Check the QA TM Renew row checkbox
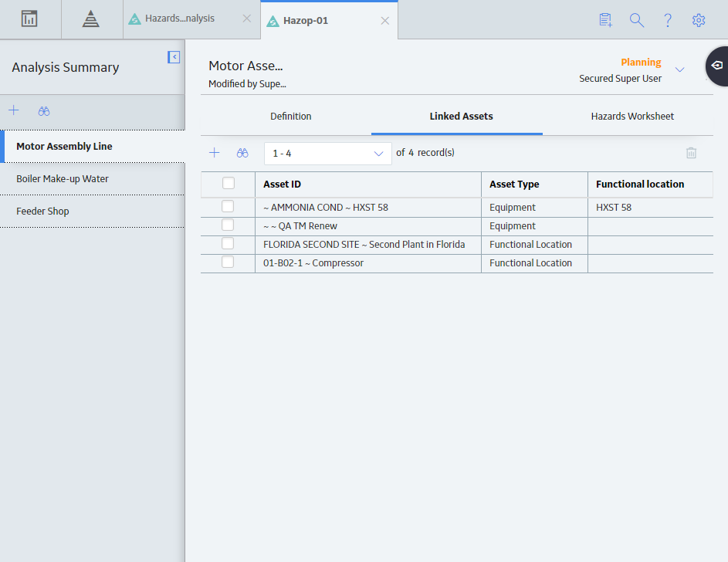 228,225
